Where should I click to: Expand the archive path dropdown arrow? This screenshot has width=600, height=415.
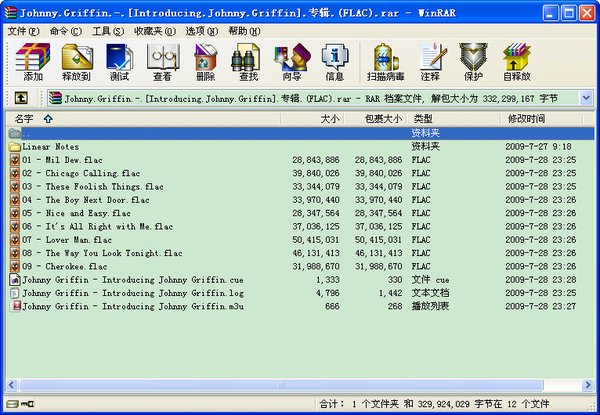coord(587,98)
